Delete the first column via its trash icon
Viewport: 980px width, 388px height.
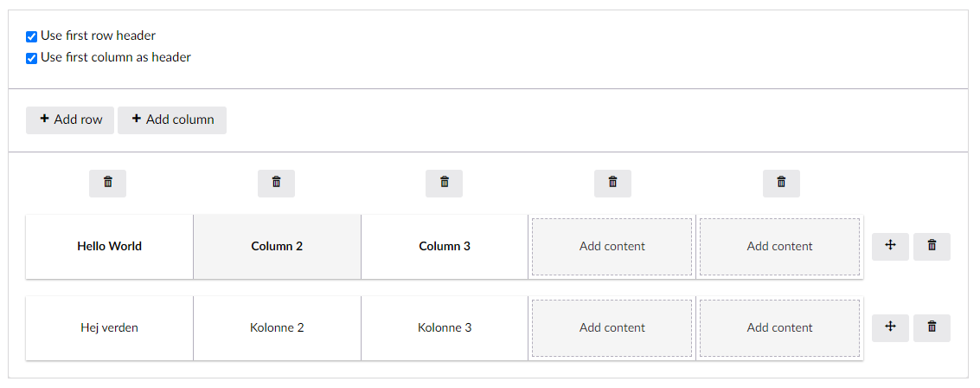click(107, 184)
